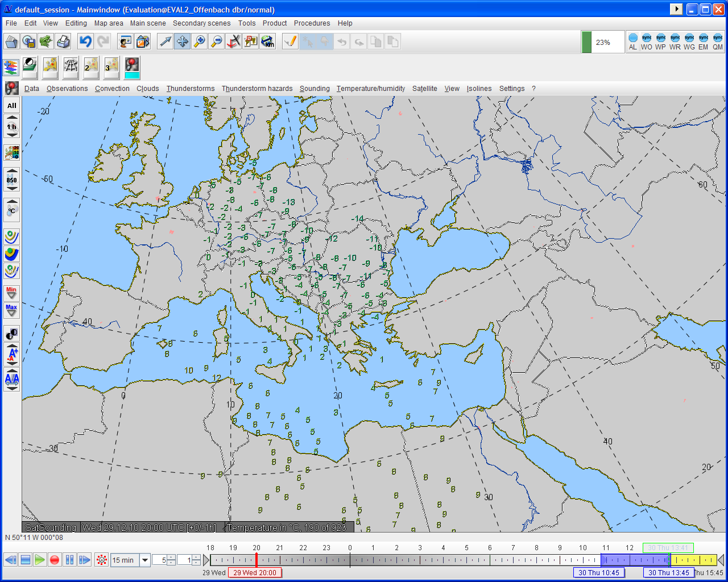Screen dimensions: 728x582
Task: Open the Map area menu
Action: (109, 23)
